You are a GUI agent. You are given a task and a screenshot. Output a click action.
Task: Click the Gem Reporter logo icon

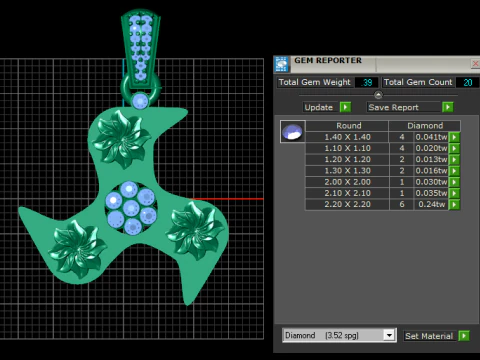(x=282, y=64)
